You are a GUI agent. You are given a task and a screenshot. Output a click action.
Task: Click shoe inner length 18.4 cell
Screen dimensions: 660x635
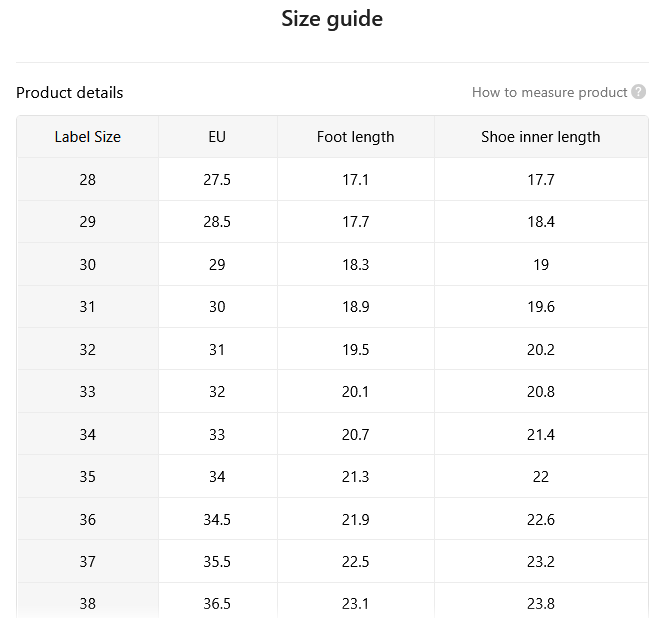click(x=541, y=222)
